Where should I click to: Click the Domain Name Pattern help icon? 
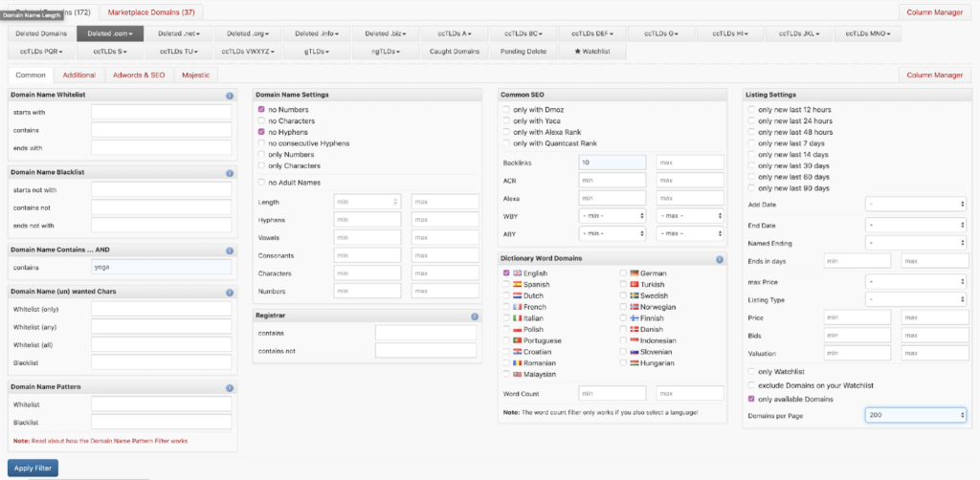(230, 387)
